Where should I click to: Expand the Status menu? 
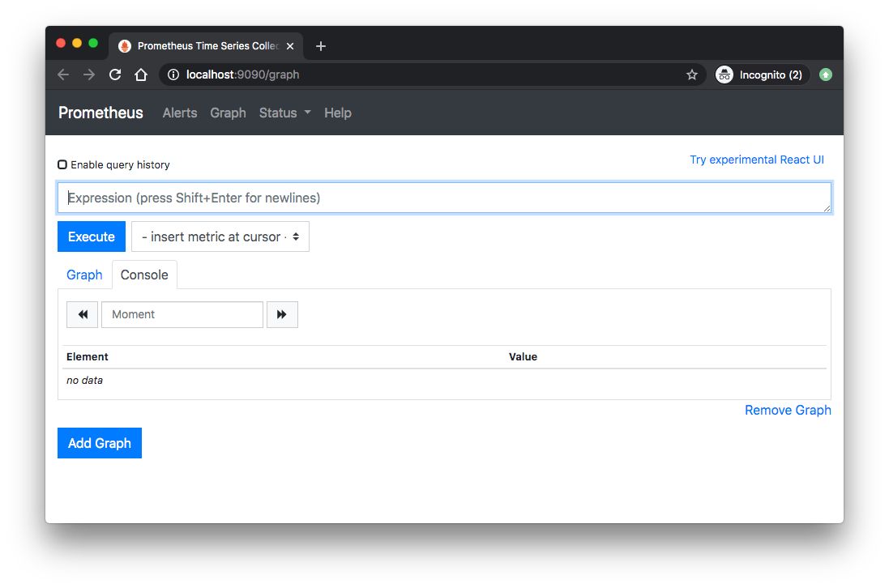click(284, 113)
